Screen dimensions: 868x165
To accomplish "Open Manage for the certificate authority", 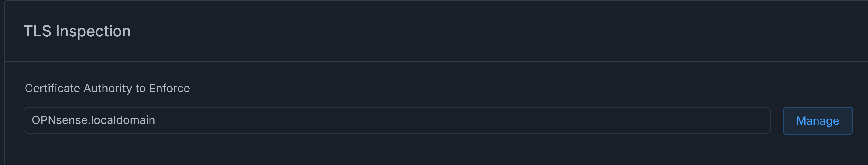I will (x=818, y=121).
